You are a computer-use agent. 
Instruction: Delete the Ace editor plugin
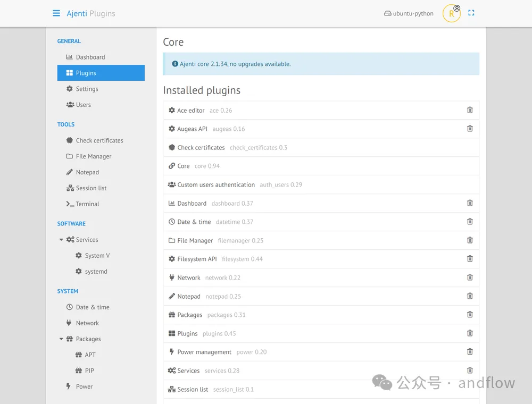pos(470,110)
